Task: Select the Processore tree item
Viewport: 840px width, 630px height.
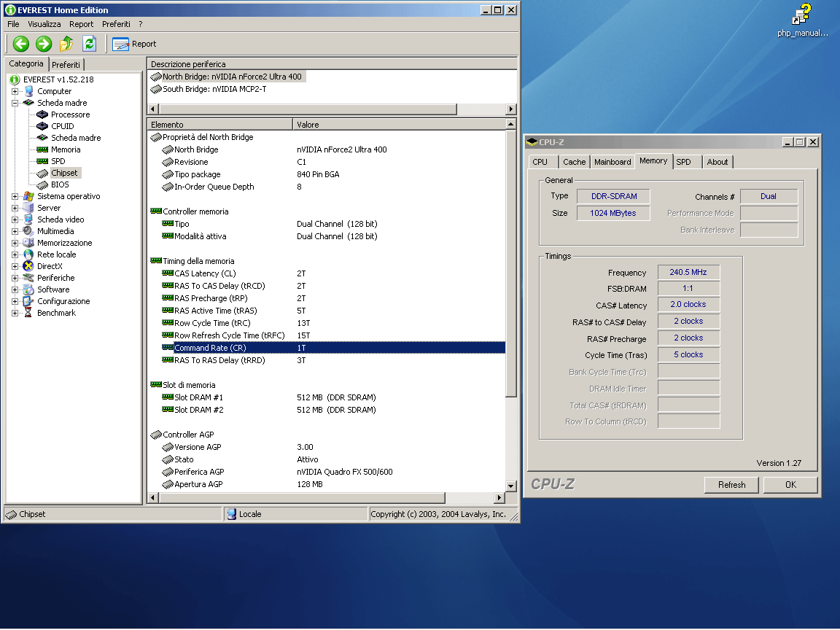Action: (x=70, y=114)
